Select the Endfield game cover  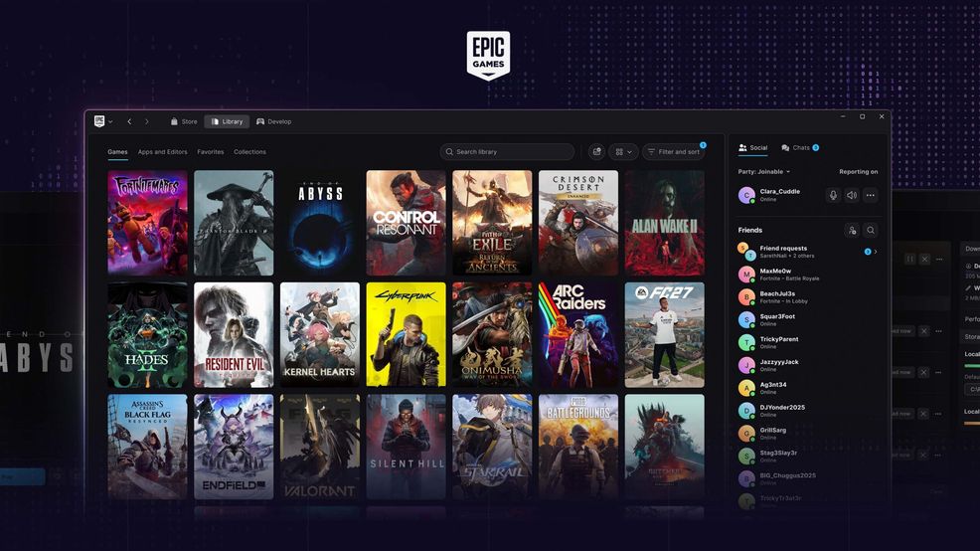[x=234, y=447]
